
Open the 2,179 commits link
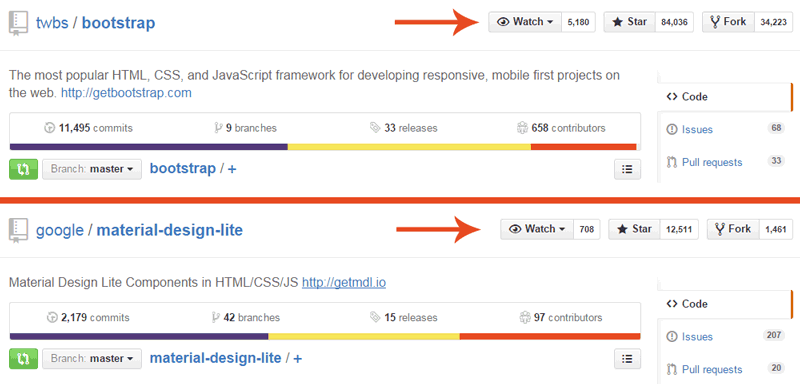[x=88, y=318]
